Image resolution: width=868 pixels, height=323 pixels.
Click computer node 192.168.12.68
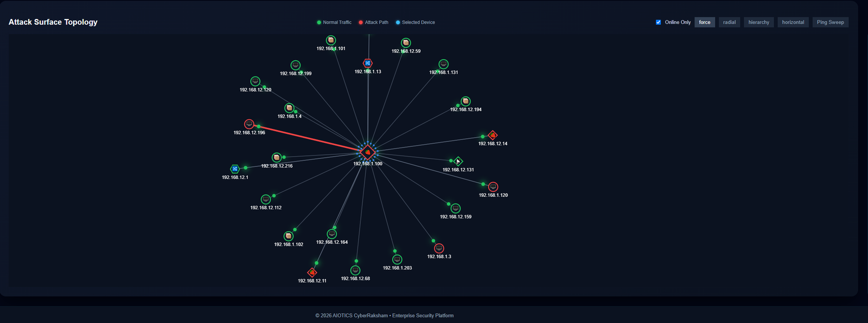355,270
